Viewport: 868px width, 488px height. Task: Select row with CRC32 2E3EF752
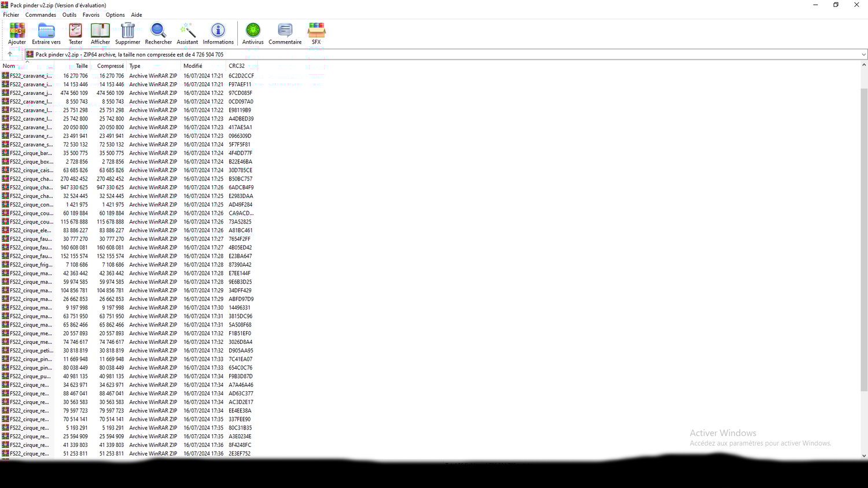coord(127,454)
